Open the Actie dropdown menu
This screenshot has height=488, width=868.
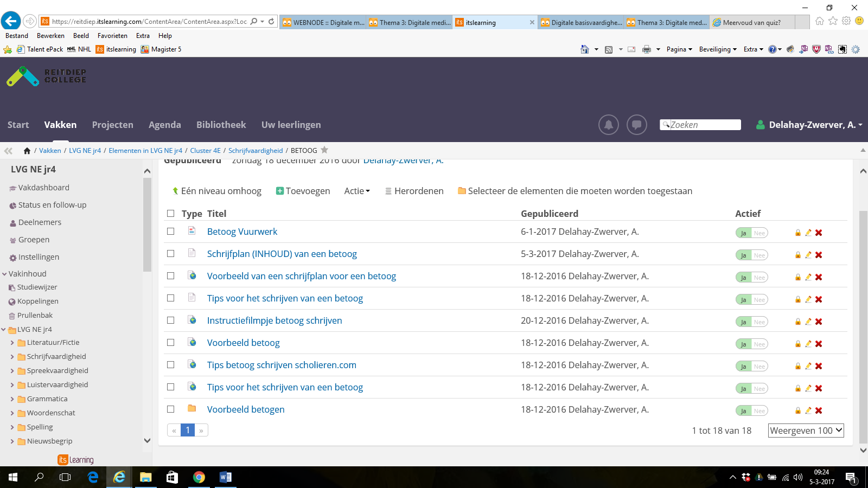click(x=356, y=191)
